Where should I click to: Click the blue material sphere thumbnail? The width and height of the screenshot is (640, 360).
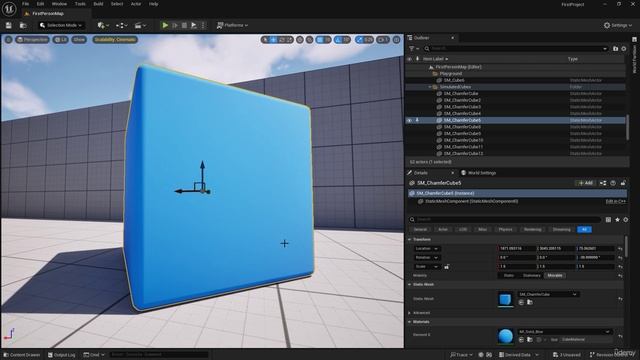point(505,336)
